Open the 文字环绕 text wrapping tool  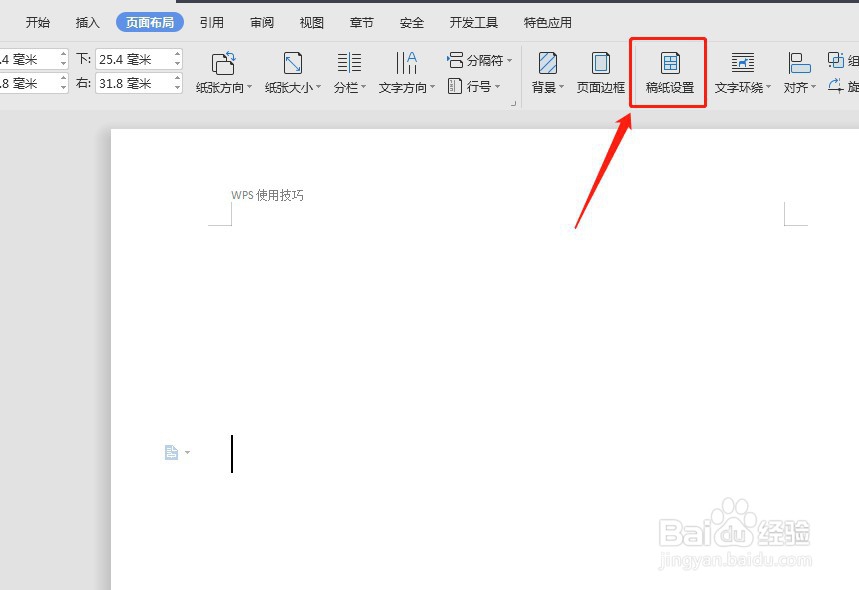point(742,72)
